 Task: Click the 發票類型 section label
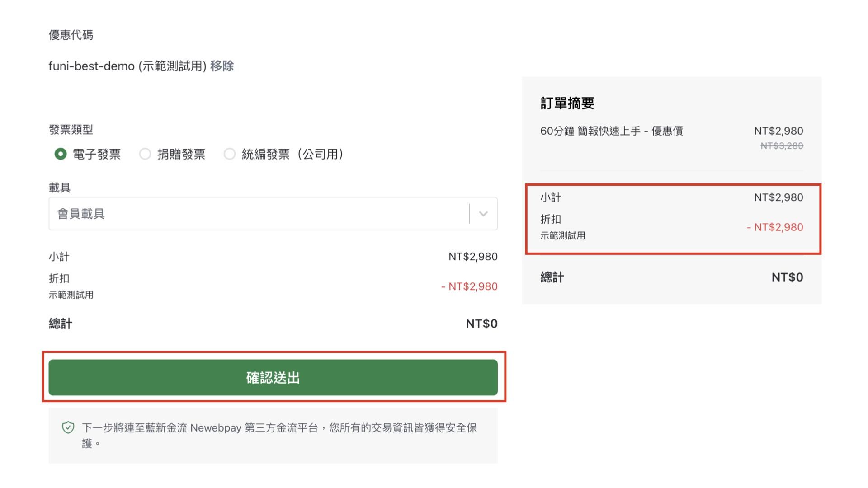[x=71, y=130]
